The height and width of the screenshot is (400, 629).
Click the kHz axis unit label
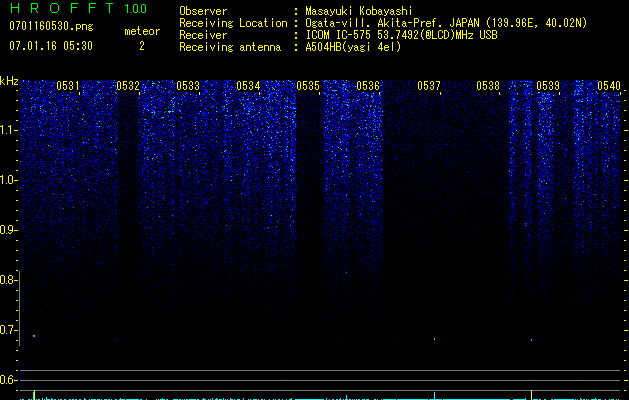click(9, 81)
